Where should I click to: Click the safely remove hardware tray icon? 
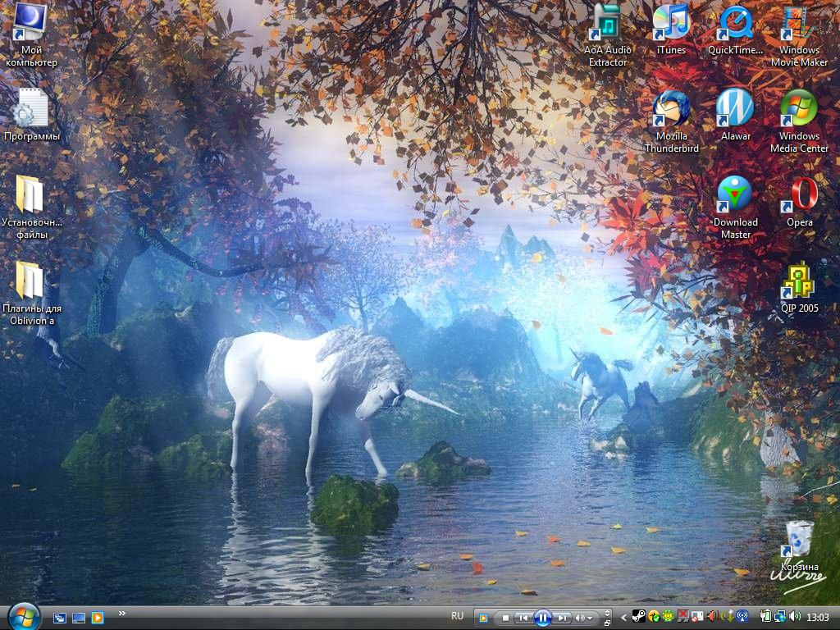[728, 617]
